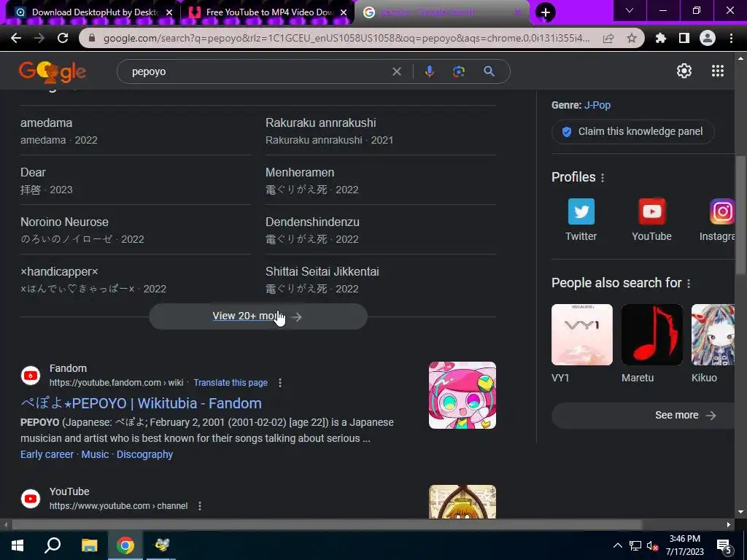Click Translate this page link

click(231, 383)
